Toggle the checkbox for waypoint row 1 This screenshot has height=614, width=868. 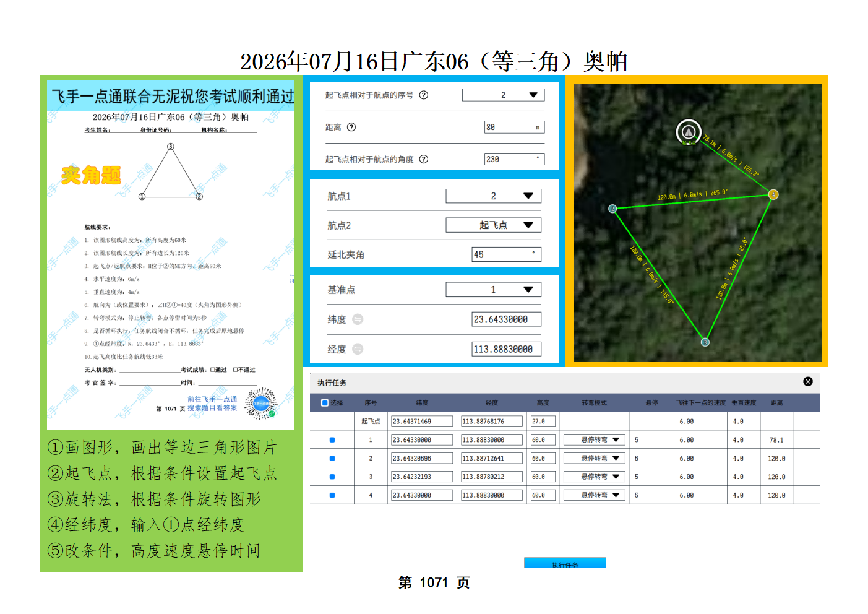tap(332, 440)
